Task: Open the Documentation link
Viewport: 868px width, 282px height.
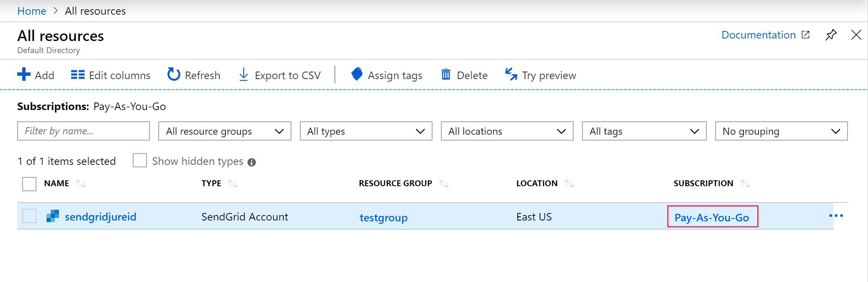Action: tap(758, 35)
